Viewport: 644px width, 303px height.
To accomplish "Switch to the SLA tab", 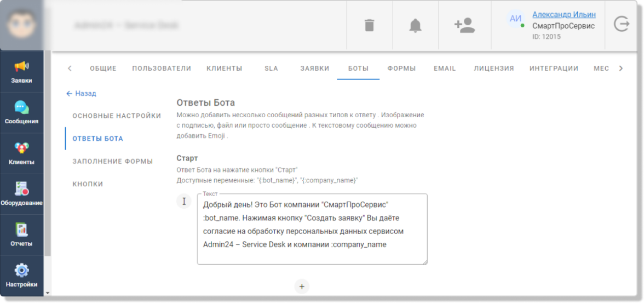I will tap(272, 68).
